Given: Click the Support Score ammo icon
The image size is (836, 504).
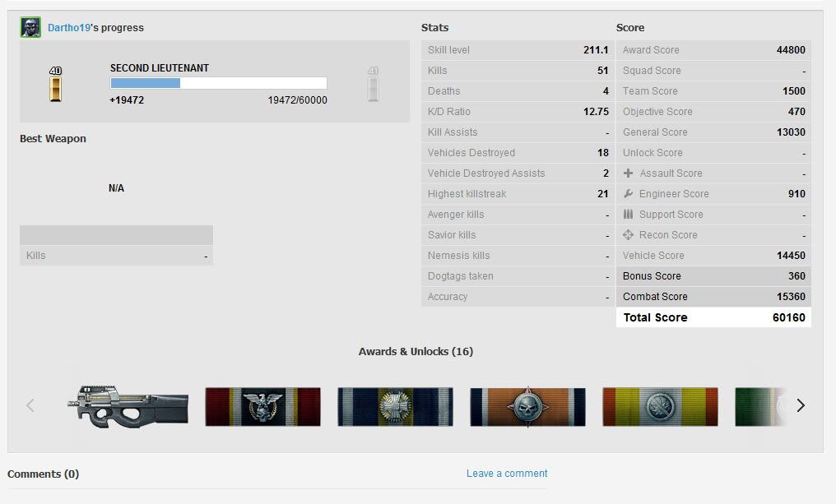Looking at the screenshot, I should [x=629, y=215].
